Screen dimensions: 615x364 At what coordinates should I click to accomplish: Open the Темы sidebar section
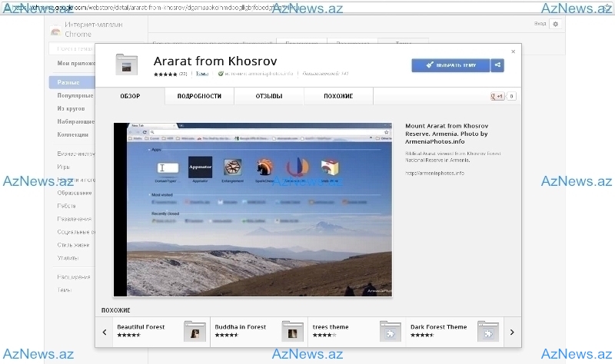coord(65,290)
